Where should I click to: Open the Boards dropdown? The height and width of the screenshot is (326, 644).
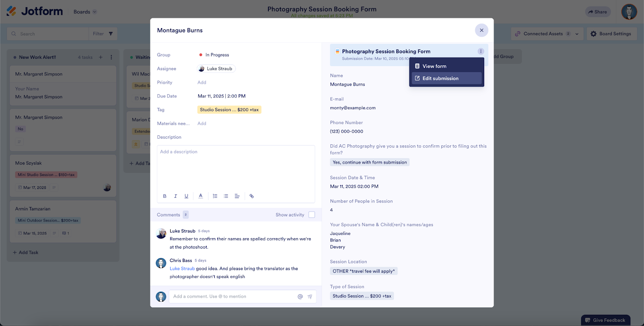pyautogui.click(x=85, y=12)
